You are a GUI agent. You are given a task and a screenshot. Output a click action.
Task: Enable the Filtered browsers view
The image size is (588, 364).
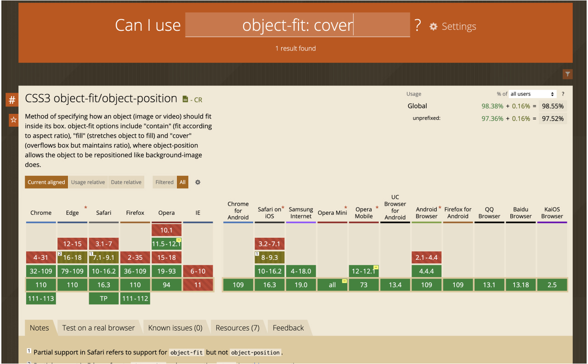[164, 182]
